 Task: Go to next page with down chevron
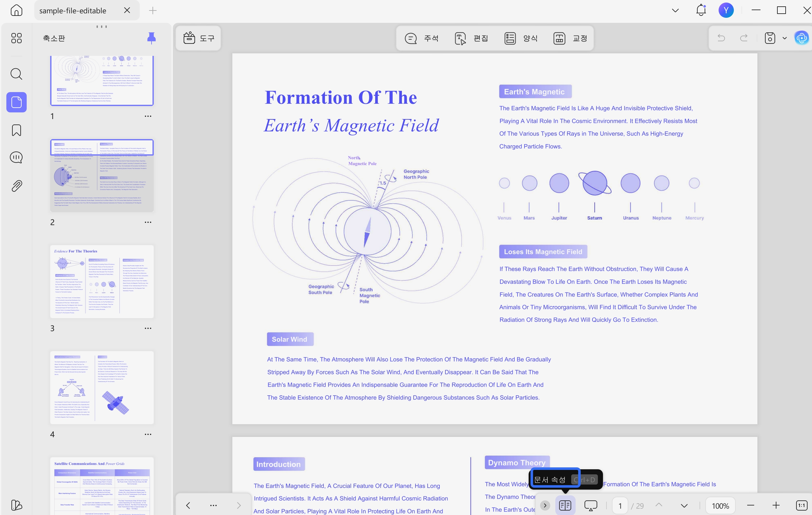click(684, 505)
